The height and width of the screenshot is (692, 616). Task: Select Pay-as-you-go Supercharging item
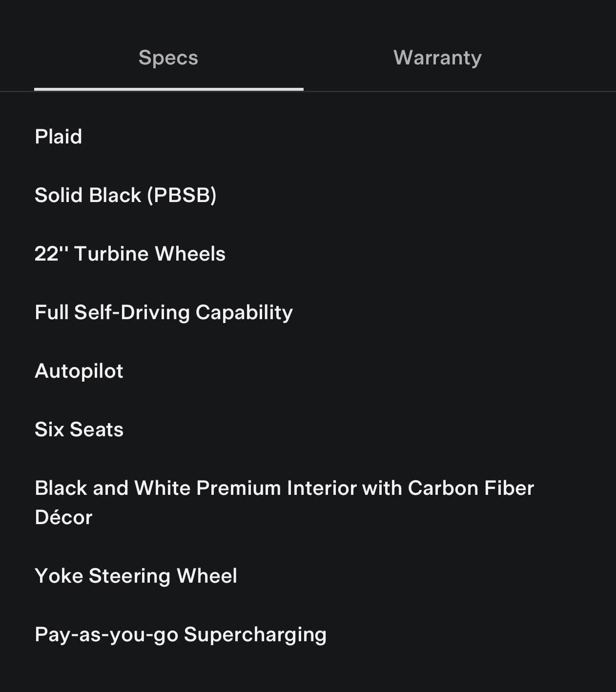(181, 634)
